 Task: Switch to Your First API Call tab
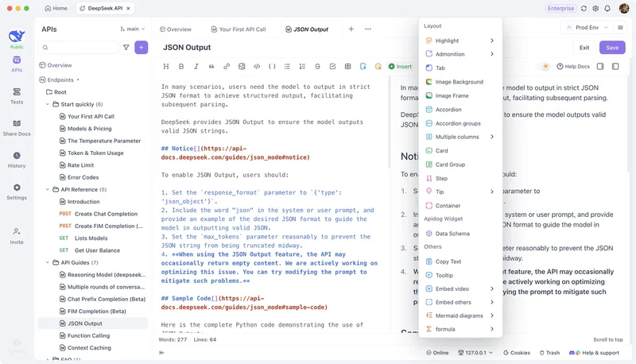point(238,29)
